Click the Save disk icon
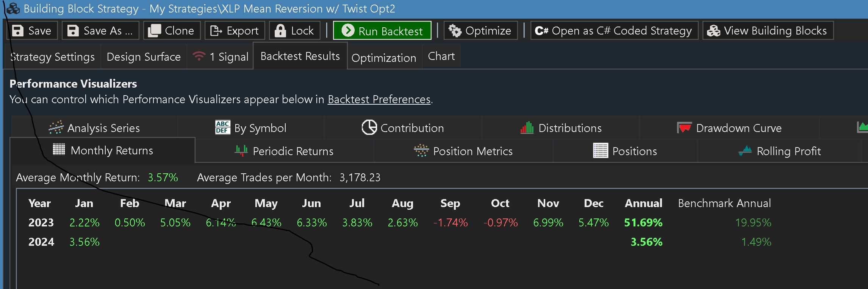This screenshot has width=868, height=289. click(x=18, y=31)
